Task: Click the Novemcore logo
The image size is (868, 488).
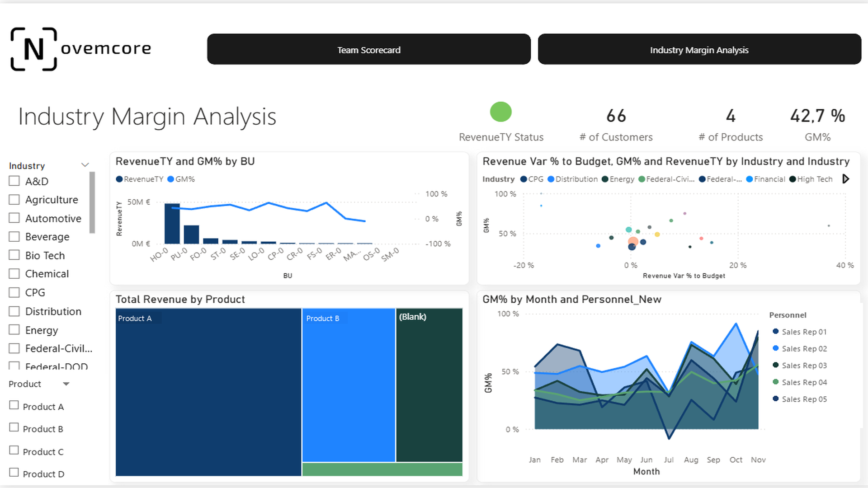Action: [x=81, y=49]
